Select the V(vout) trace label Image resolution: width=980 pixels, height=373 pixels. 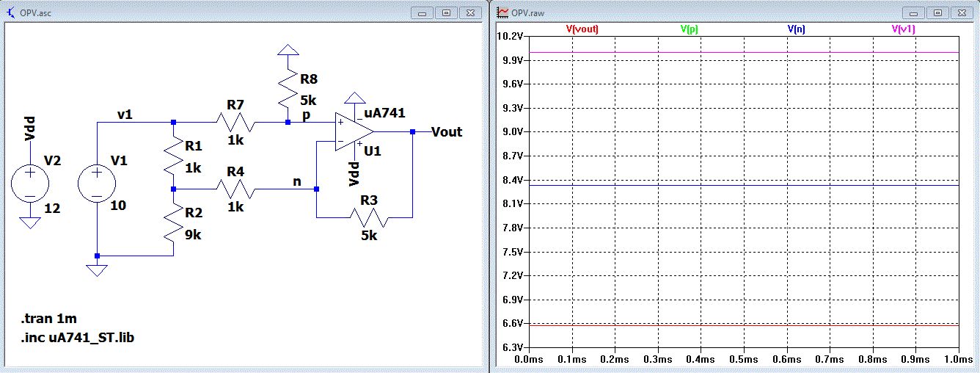pyautogui.click(x=582, y=29)
